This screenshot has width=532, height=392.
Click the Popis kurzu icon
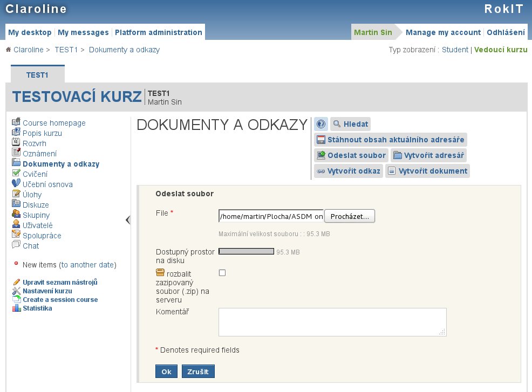[x=16, y=132]
